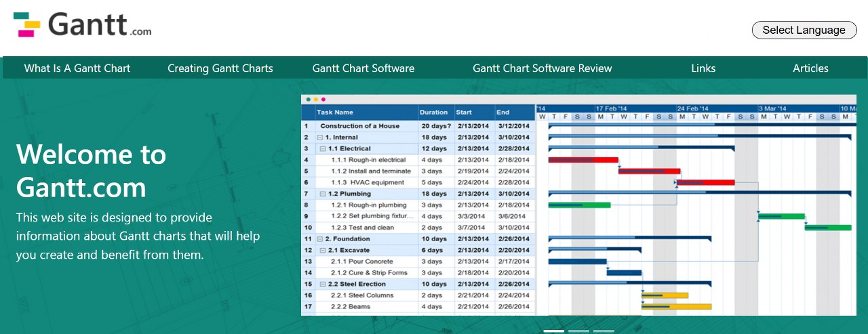
Task: Open the Articles menu item
Action: 811,68
